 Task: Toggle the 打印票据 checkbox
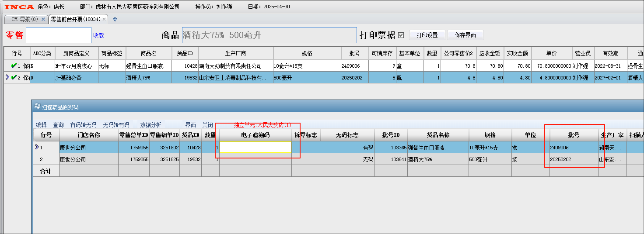[401, 35]
